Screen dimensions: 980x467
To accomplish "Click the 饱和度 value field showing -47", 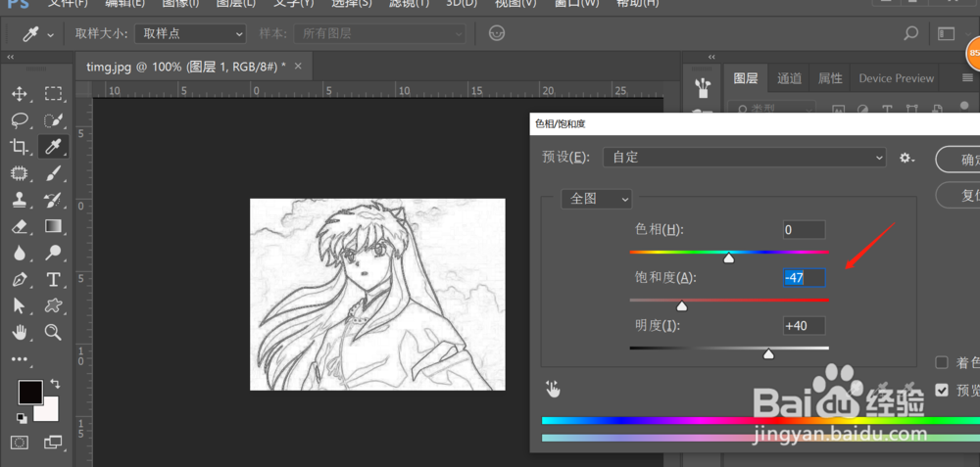I will [805, 278].
